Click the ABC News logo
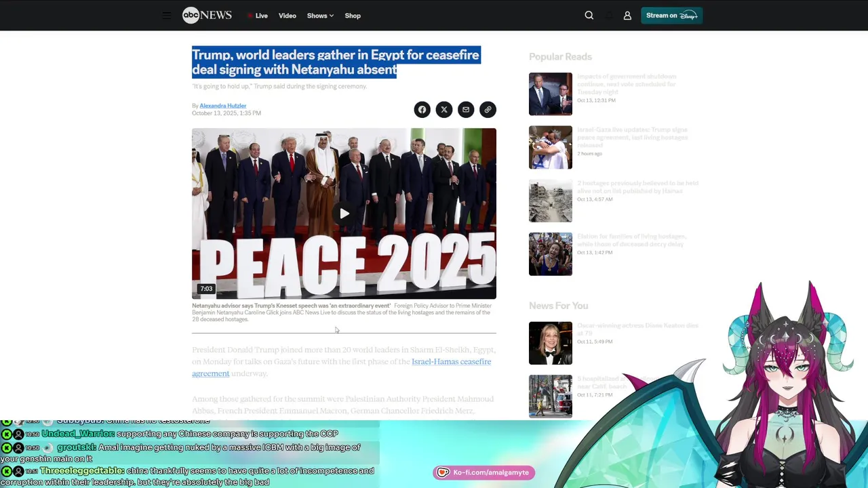 tap(207, 16)
